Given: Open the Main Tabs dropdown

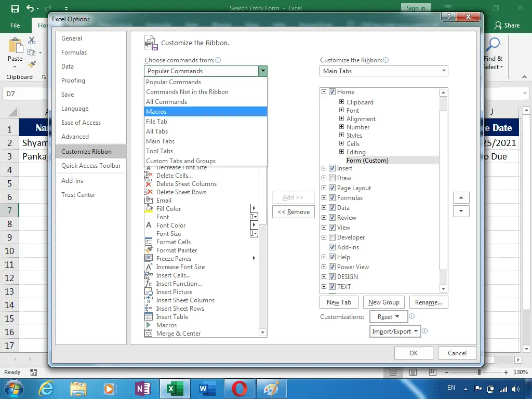Looking at the screenshot, I should point(384,71).
